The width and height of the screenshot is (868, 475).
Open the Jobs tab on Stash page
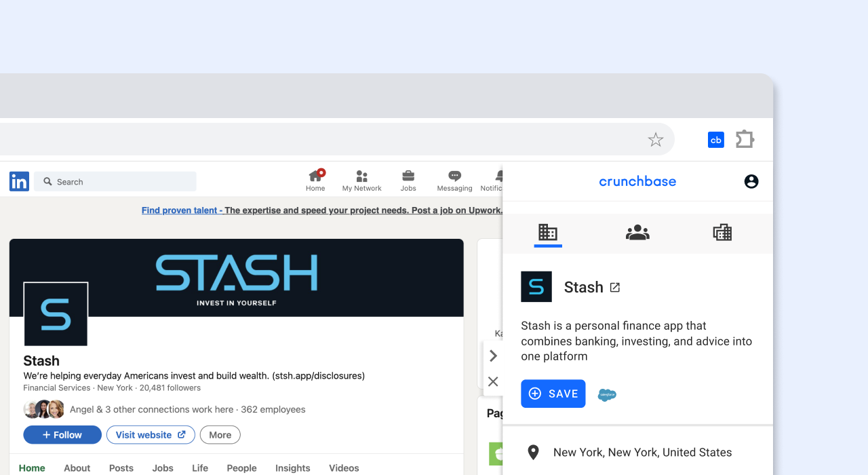tap(163, 468)
